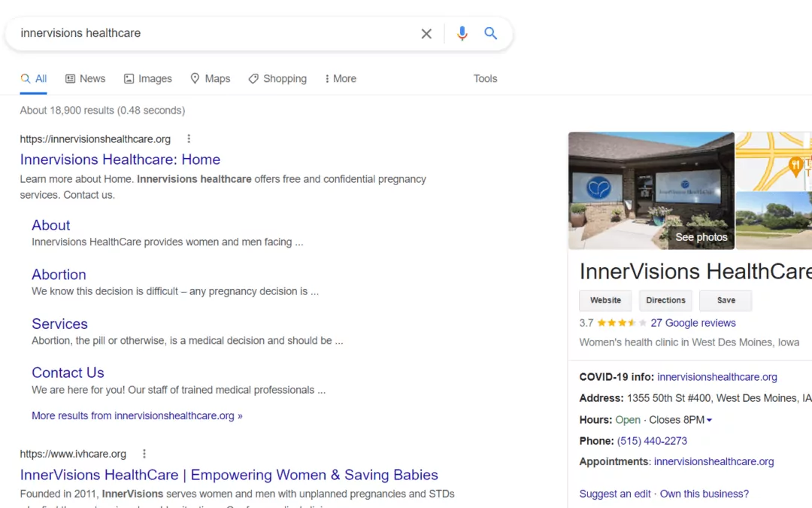Click into the search input field
The width and height of the screenshot is (812, 508).
(x=211, y=34)
